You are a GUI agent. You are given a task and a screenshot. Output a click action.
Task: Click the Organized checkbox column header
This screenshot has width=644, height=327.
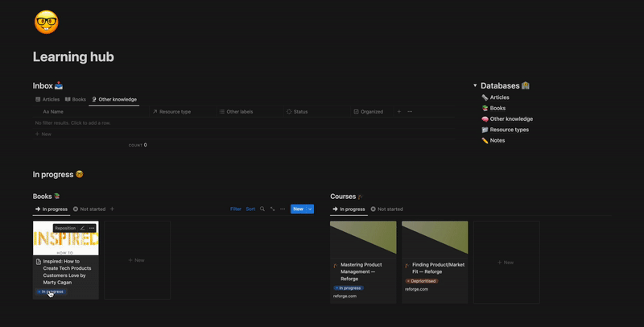pos(369,112)
